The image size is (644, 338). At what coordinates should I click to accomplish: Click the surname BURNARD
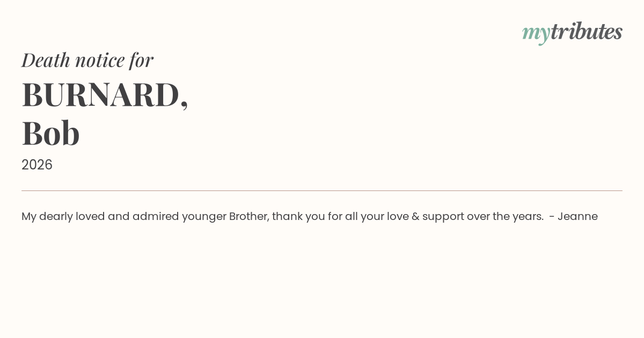[102, 95]
